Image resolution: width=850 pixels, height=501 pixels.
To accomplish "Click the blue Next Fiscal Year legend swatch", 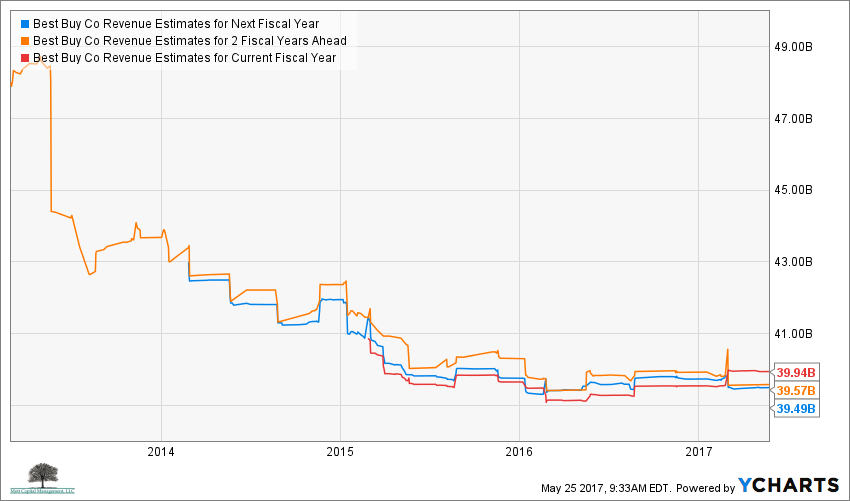I will 25,23.
